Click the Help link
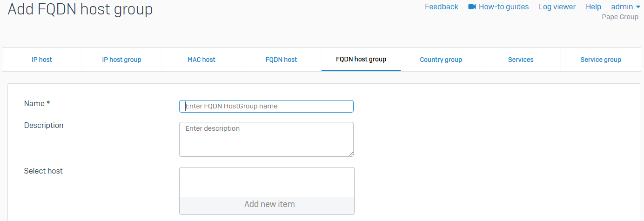The width and height of the screenshot is (644, 221). coord(593,7)
